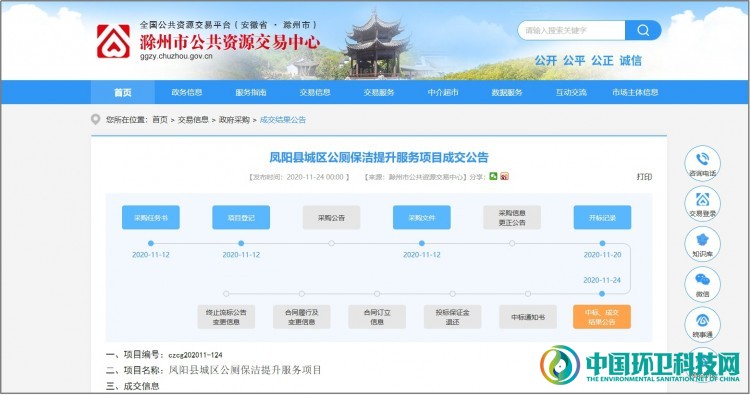Click the 政府采购 breadcrumb link
Screen dimensions: 750x395
(x=234, y=120)
